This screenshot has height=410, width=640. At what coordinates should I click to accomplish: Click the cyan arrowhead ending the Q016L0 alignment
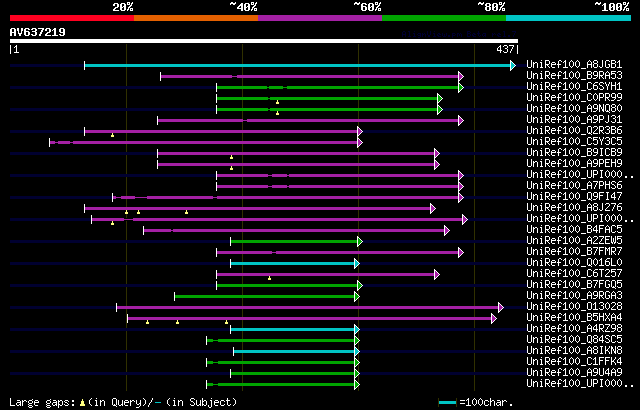tap(357, 264)
